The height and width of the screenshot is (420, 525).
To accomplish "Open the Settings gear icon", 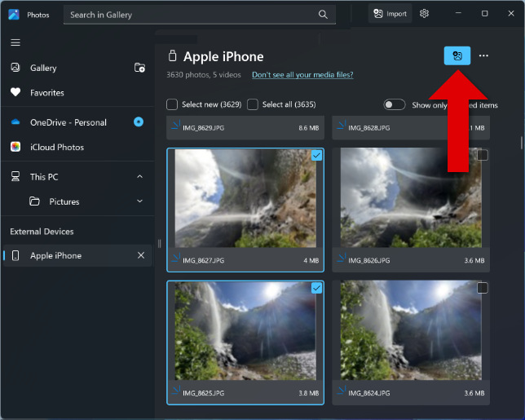I will point(424,13).
